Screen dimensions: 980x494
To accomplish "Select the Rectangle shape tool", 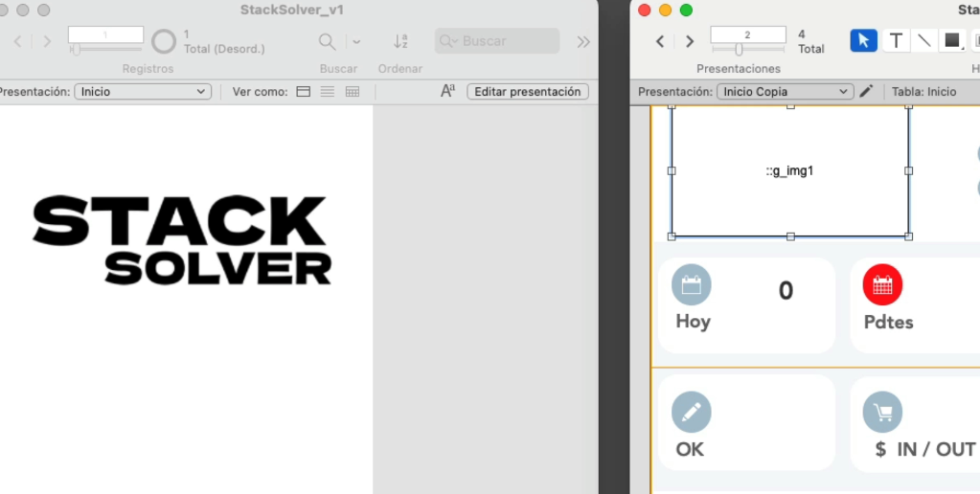I will click(952, 40).
